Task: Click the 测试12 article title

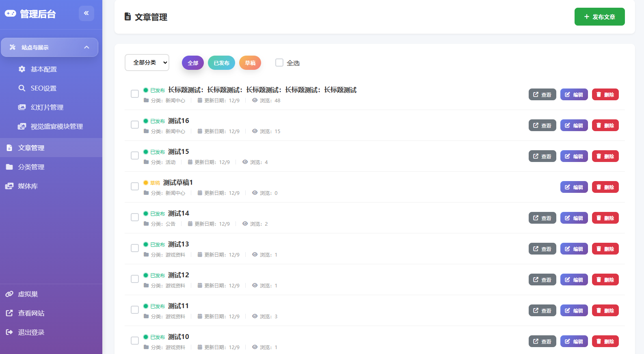Action: (179, 275)
